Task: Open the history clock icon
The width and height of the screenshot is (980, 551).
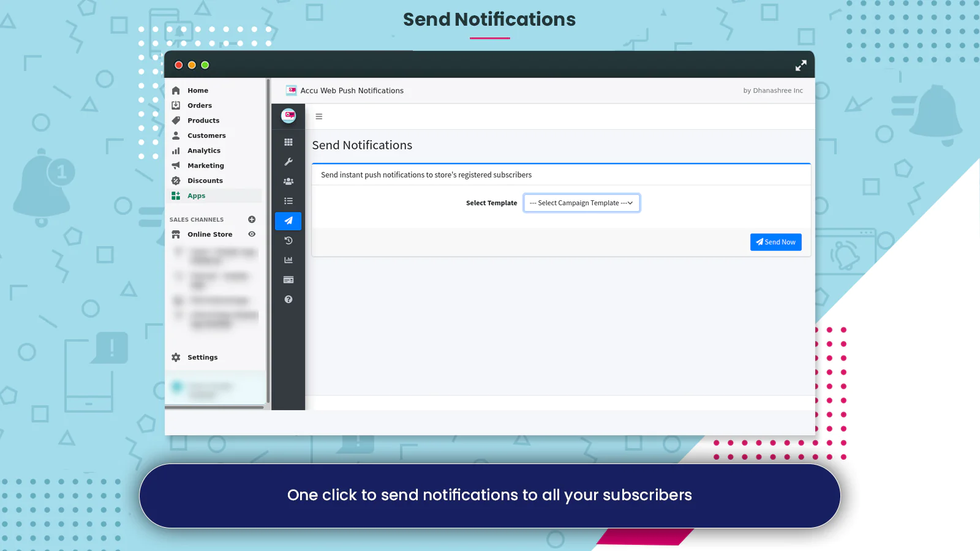Action: (288, 241)
